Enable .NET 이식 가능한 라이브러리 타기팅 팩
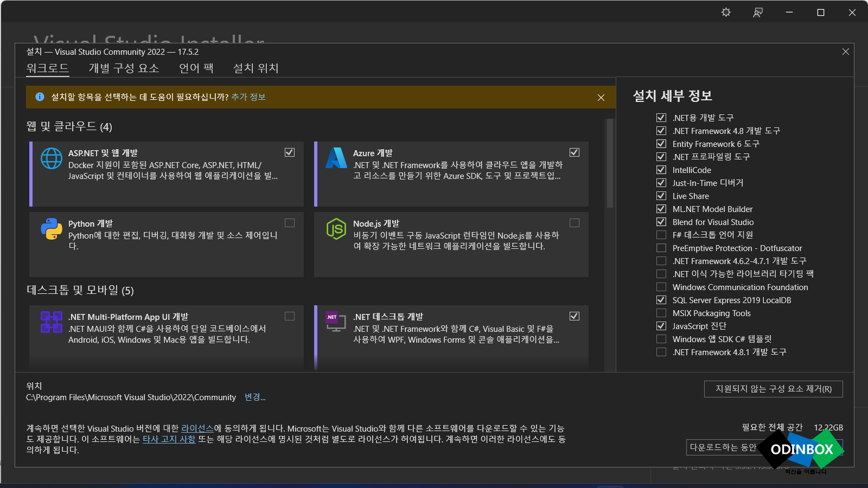The height and width of the screenshot is (488, 868). [661, 274]
